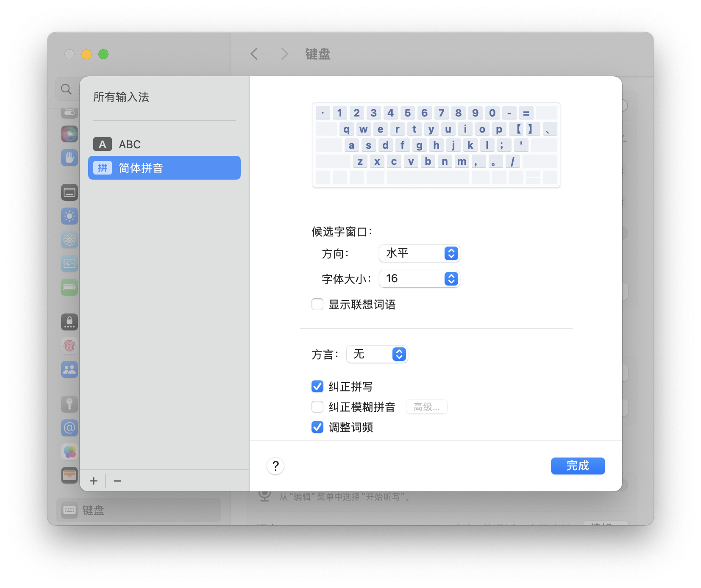The height and width of the screenshot is (588, 701).
Task: Open the 方言 dropdown showing 无
Action: 377,354
